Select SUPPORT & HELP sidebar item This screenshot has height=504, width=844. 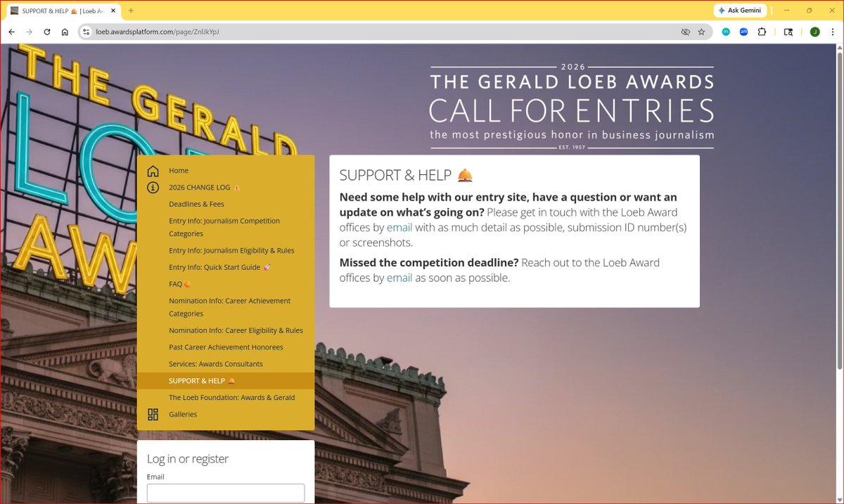coord(226,381)
